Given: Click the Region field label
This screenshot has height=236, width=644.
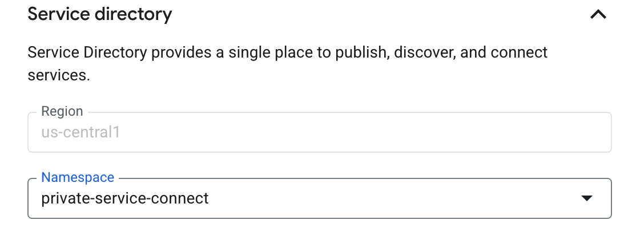Looking at the screenshot, I should (62, 111).
